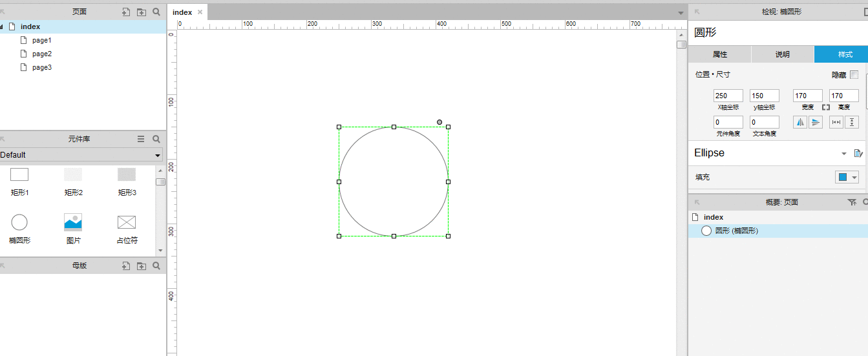
Task: Click the vertical flip icon
Action: pyautogui.click(x=816, y=122)
